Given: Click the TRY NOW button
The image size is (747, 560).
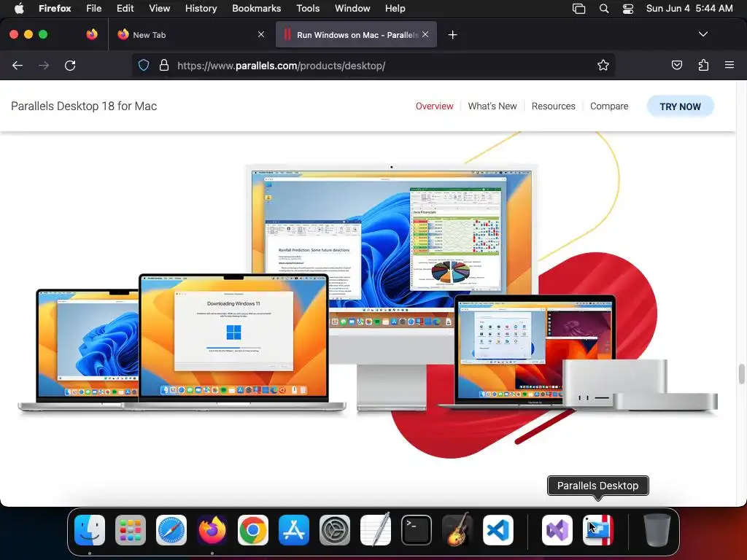Looking at the screenshot, I should 681,106.
